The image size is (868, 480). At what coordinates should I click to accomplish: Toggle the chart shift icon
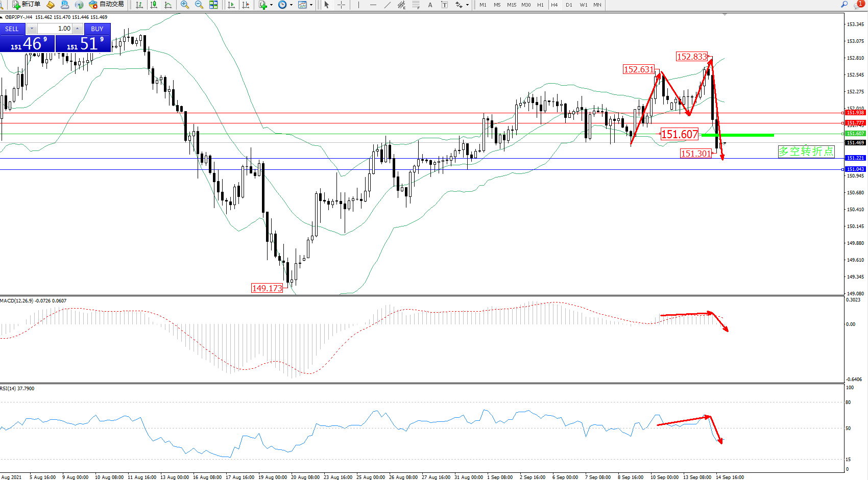click(246, 5)
